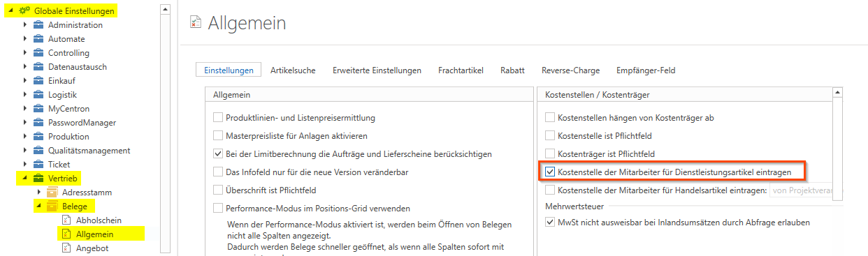Enable Masterpreisliste für Anlagen aktivieren

click(x=218, y=135)
